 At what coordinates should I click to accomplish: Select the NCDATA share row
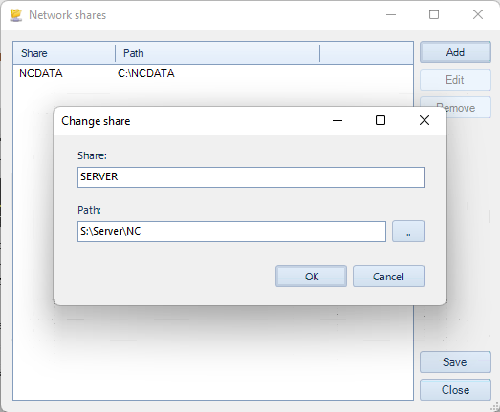click(213, 73)
